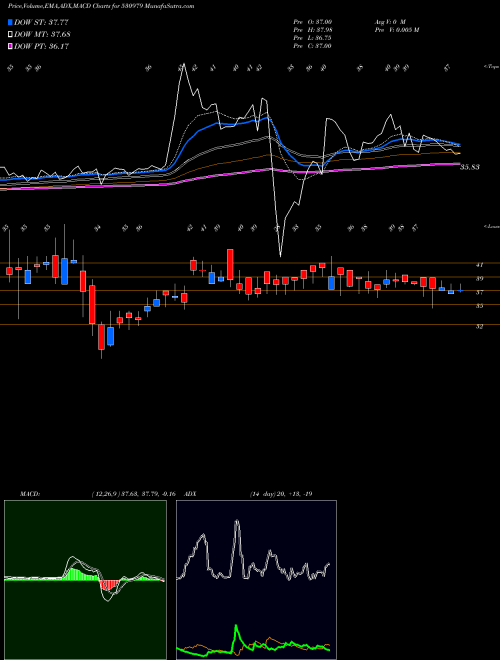
Task: Click the 'MACD:' panel heading
Action: (x=29, y=494)
